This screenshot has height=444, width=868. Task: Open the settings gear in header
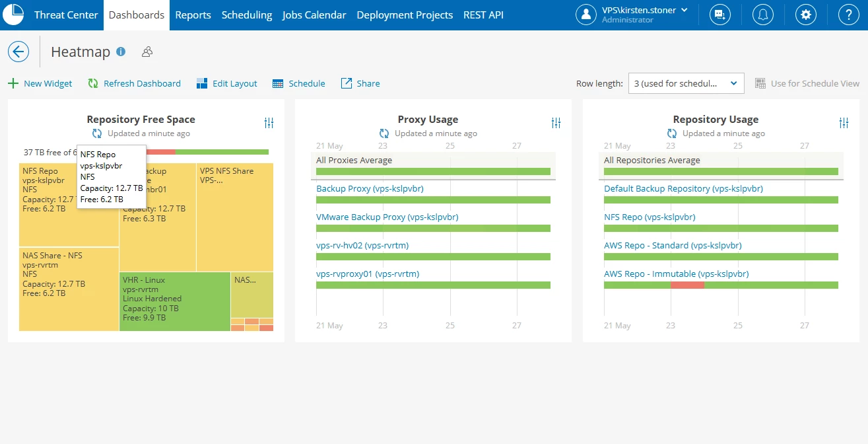coord(806,15)
